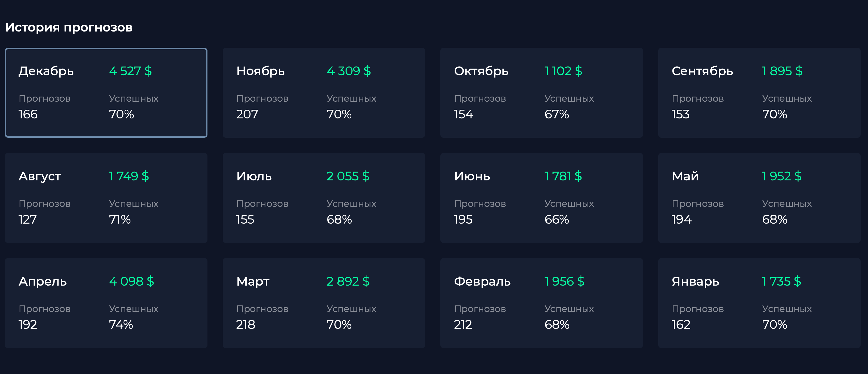Click the 218 forecasts count
The image size is (868, 374).
[246, 324]
